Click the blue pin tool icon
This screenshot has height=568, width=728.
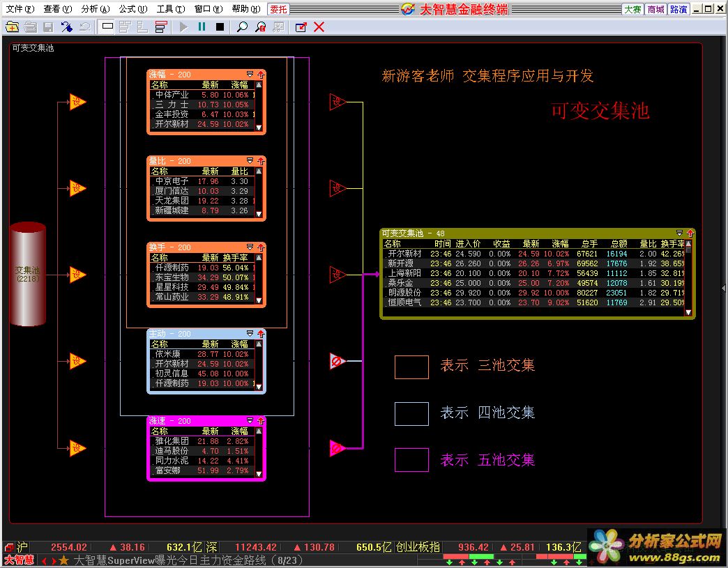(x=66, y=27)
